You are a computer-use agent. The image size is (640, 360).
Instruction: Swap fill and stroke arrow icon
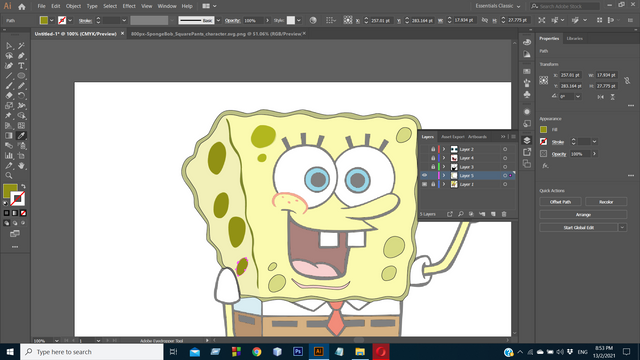tap(23, 187)
